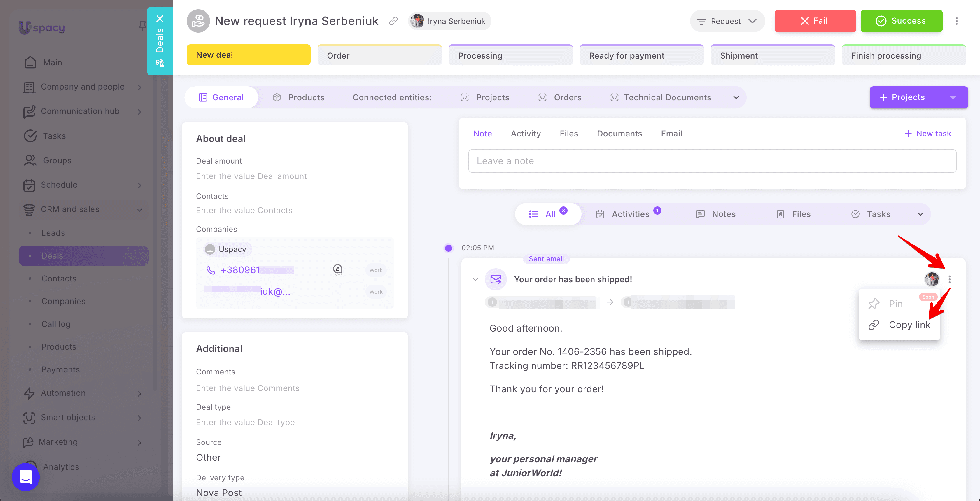The height and width of the screenshot is (501, 980).
Task: Open Projects button dropdown arrow
Action: [x=953, y=97]
